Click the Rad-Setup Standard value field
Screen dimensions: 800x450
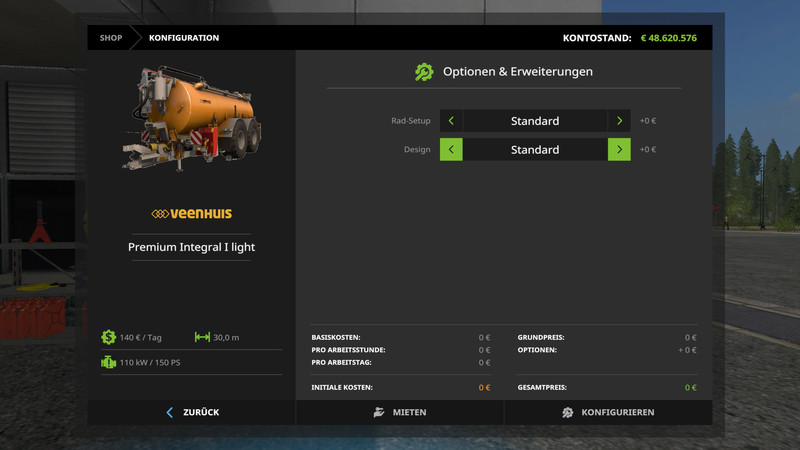(x=535, y=121)
